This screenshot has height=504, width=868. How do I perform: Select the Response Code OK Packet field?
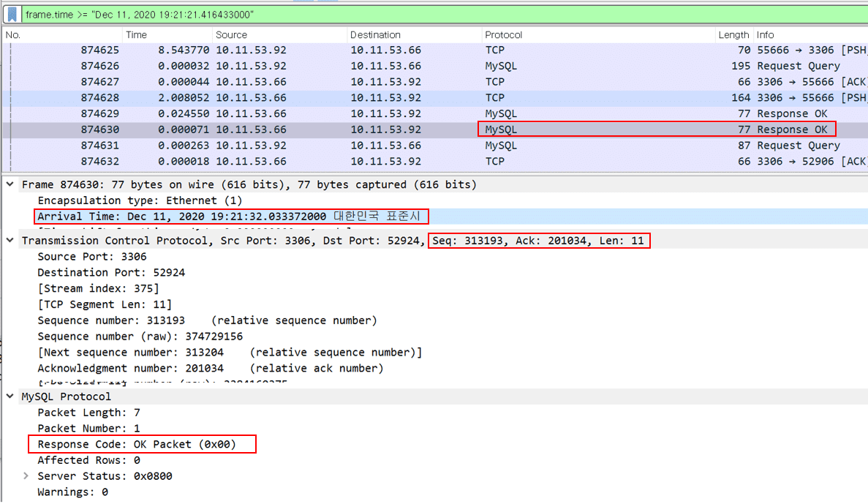point(137,444)
